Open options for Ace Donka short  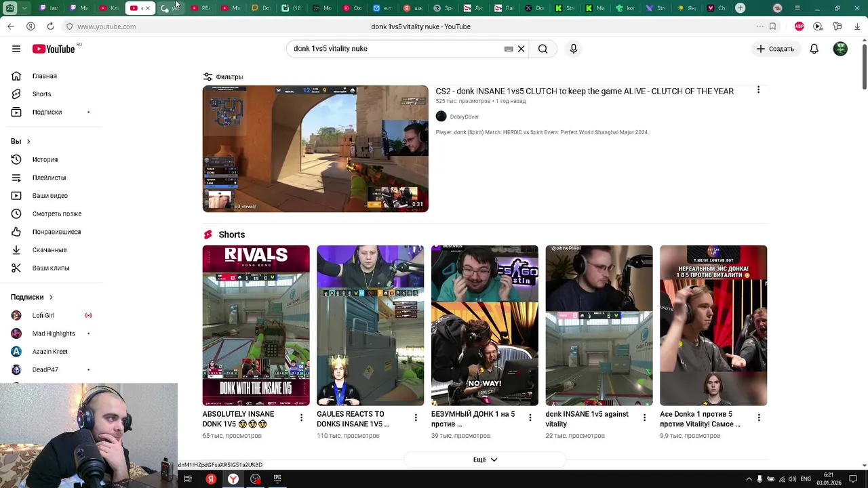[x=759, y=418]
